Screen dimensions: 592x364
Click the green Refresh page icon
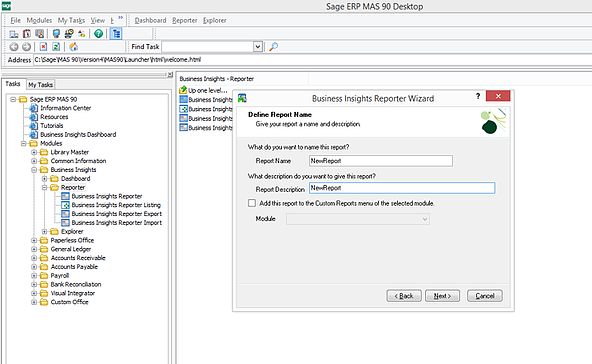(56, 46)
